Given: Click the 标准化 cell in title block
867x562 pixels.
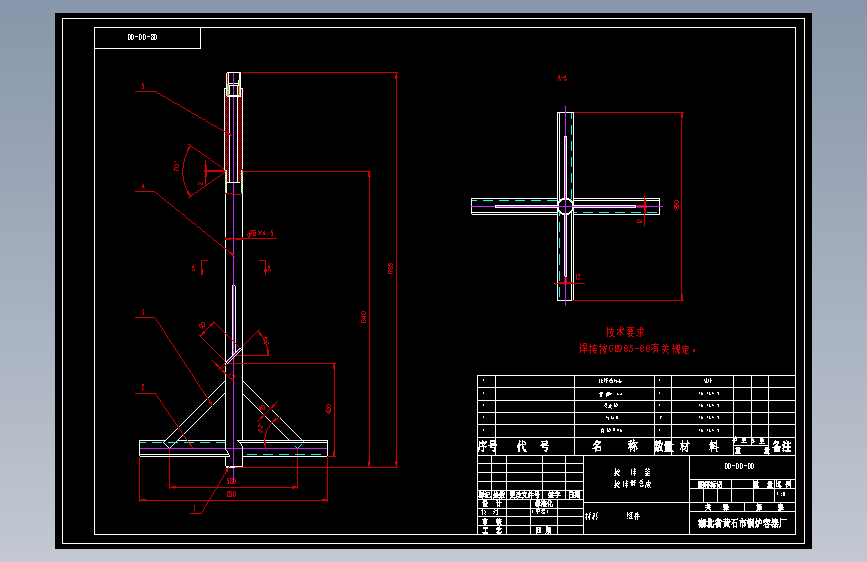Looking at the screenshot, I should pos(544,504).
